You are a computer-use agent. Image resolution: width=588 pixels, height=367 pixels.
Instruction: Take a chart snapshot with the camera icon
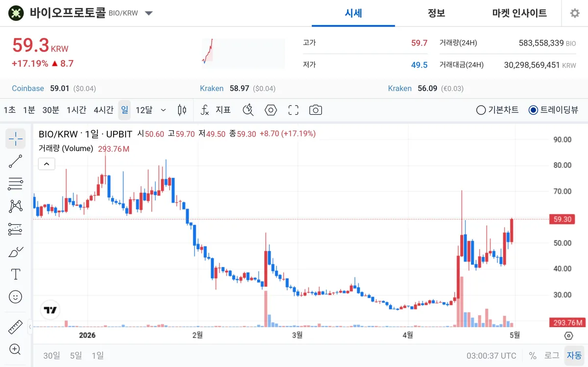coord(316,110)
